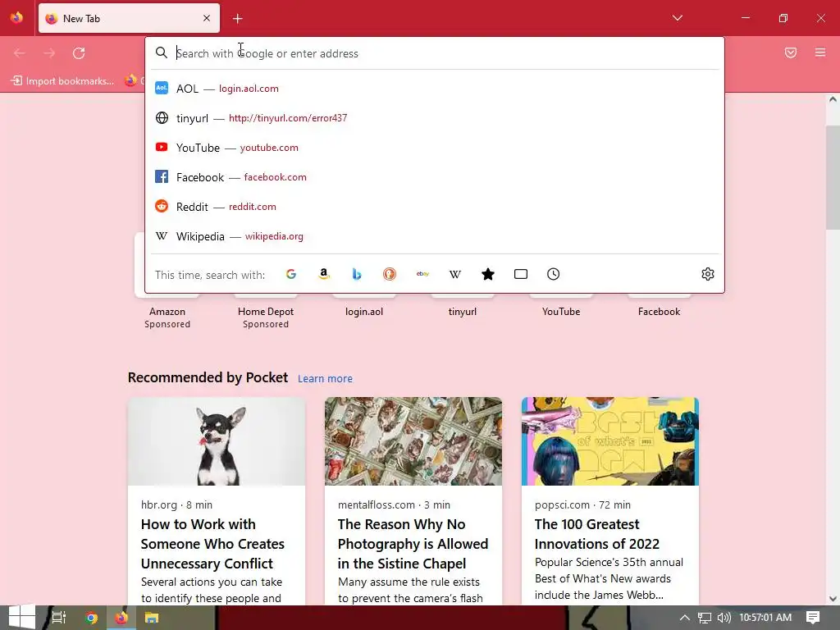Go back with the back arrow
Viewport: 840px width, 630px height.
(20, 53)
